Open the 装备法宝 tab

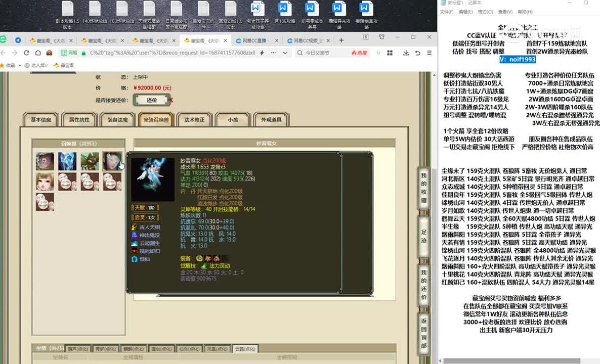[117, 120]
